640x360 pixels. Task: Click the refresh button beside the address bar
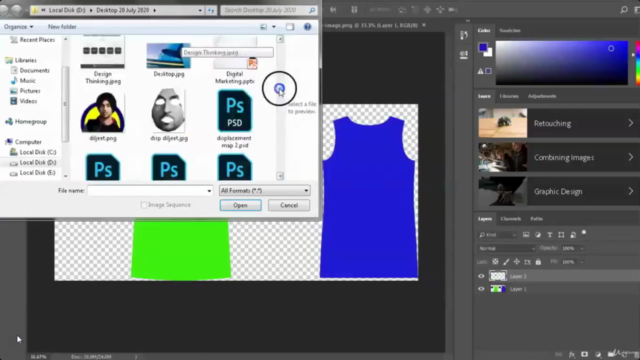point(211,10)
